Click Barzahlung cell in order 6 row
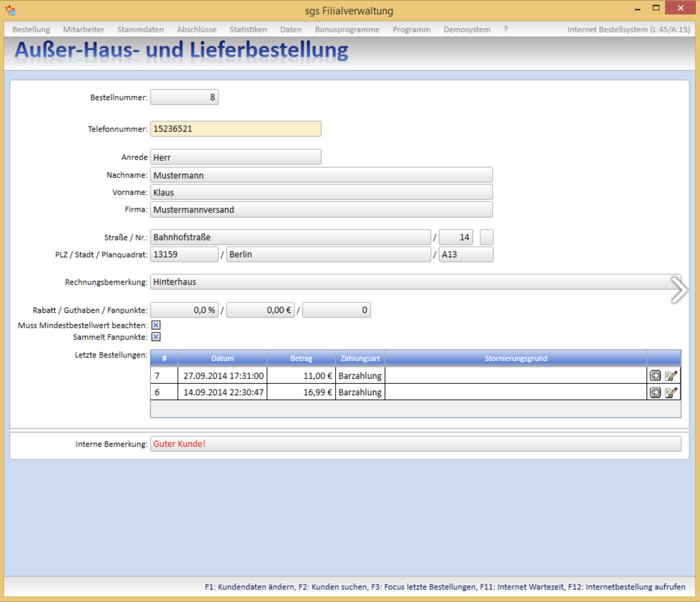 click(x=360, y=392)
